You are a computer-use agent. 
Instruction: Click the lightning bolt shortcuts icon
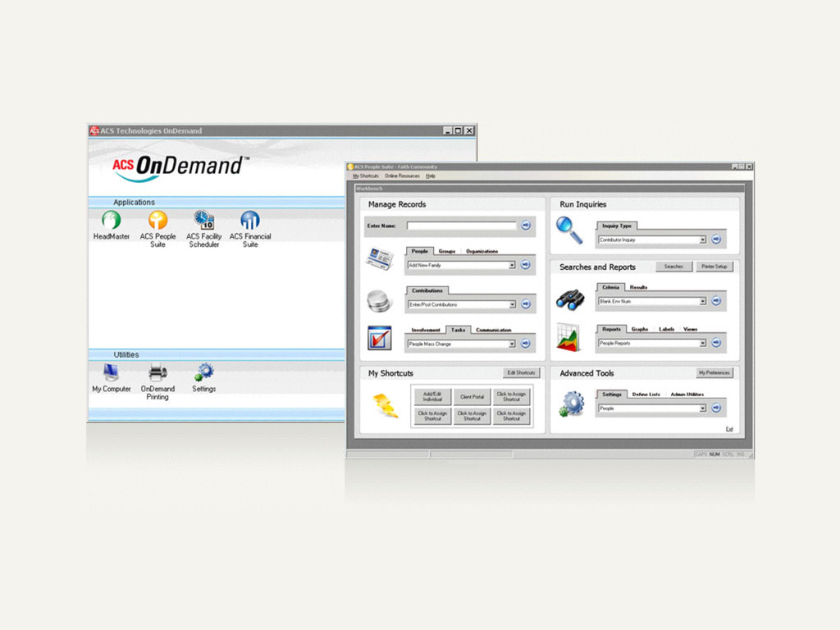pos(386,405)
